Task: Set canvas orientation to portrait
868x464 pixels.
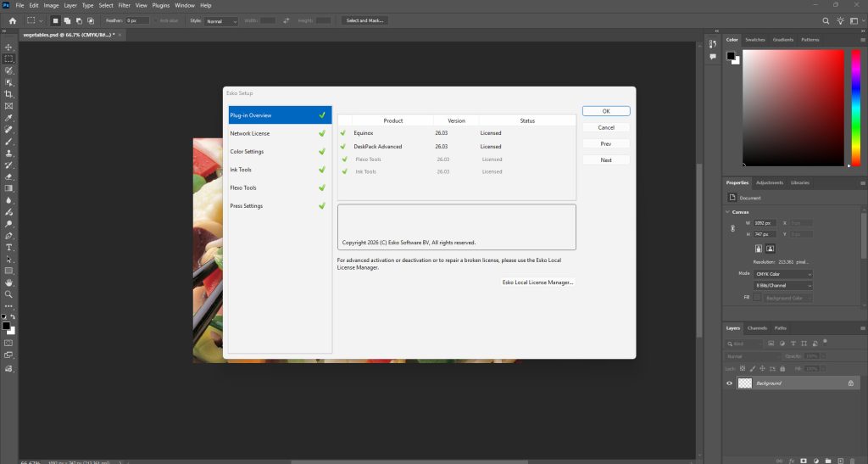Action: pos(759,249)
